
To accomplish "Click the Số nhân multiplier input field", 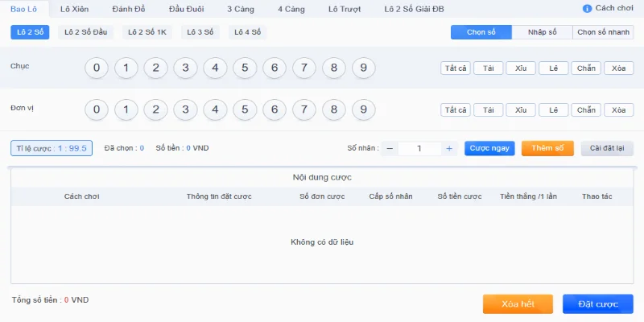I will 419,148.
